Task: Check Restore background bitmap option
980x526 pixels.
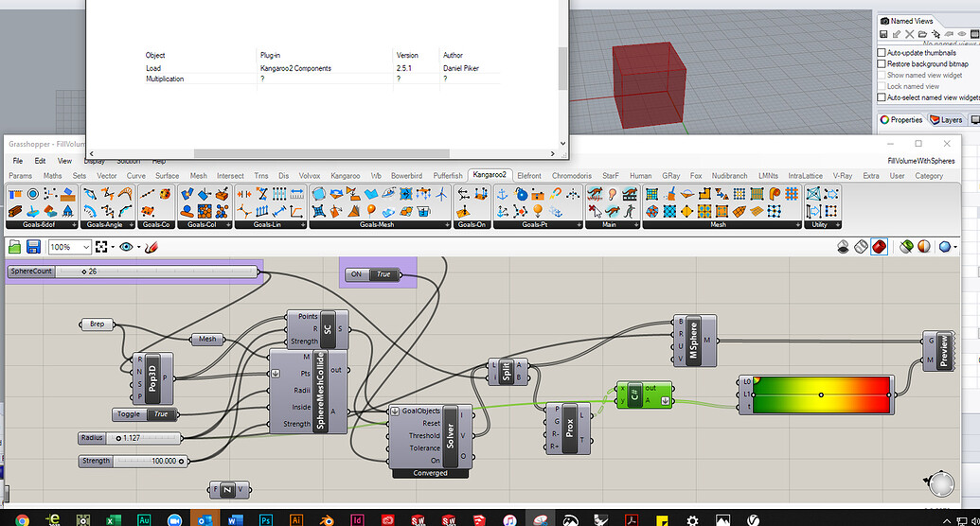Action: pyautogui.click(x=882, y=64)
